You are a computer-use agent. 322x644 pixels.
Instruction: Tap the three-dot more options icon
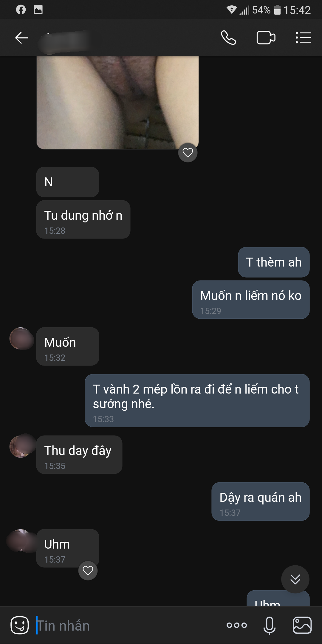[237, 625]
